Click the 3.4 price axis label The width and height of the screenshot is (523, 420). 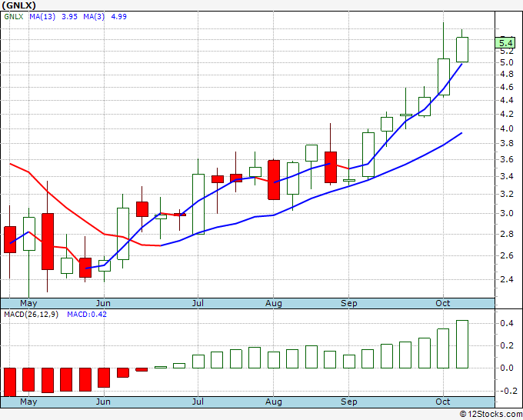[x=507, y=176]
